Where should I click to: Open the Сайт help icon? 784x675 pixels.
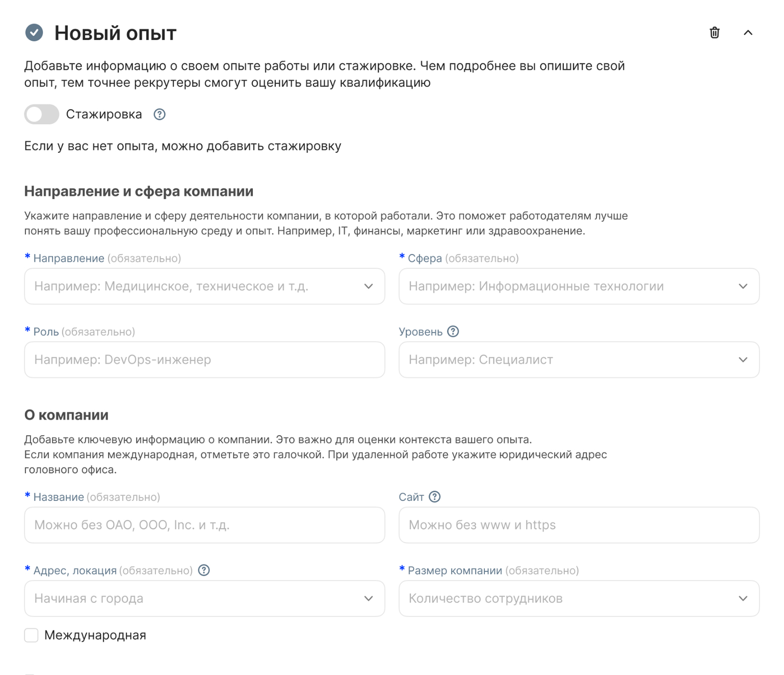pos(434,497)
